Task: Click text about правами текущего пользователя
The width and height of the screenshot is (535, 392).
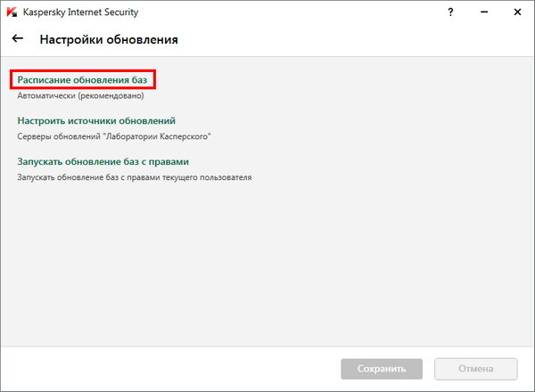Action: [x=135, y=177]
